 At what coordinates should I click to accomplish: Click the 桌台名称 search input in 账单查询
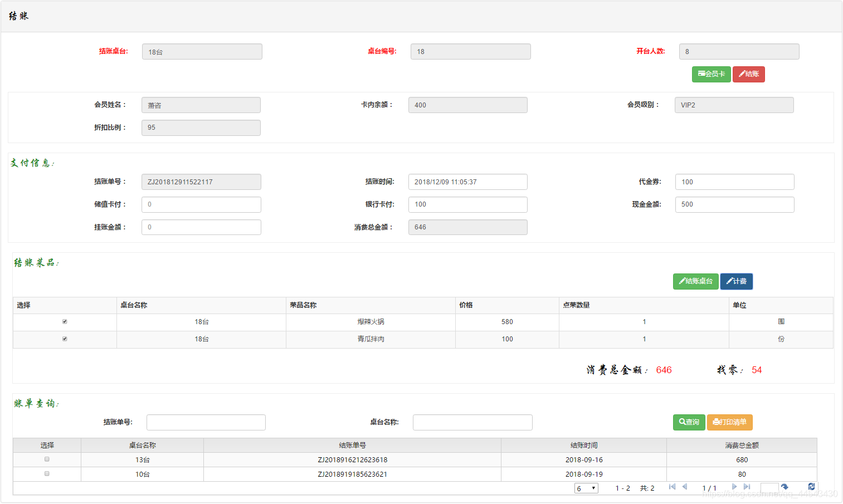472,422
